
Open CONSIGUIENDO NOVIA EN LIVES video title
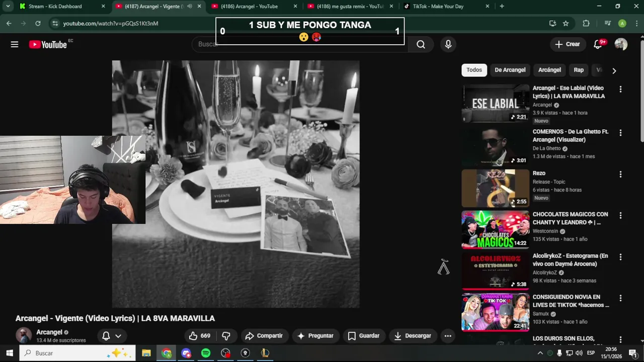(571, 301)
